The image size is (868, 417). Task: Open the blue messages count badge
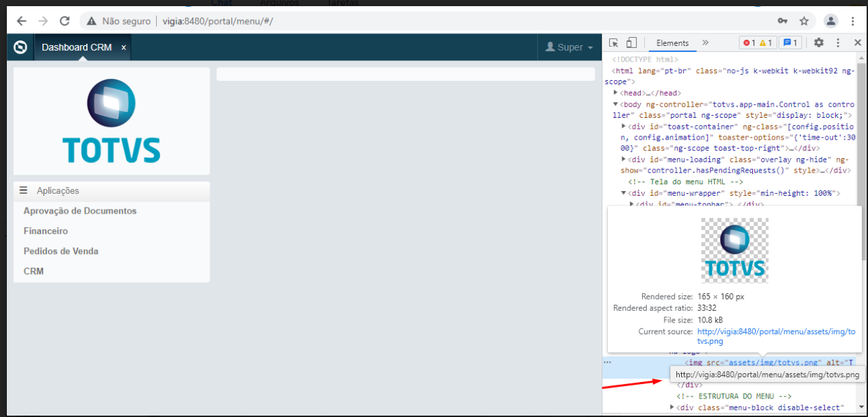(791, 43)
